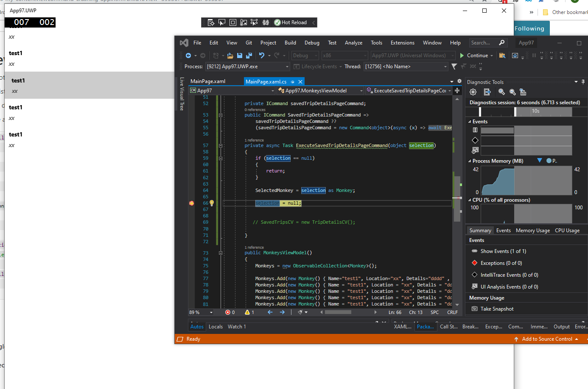Click the lightbulb quick actions icon
This screenshot has height=389, width=588.
(212, 203)
